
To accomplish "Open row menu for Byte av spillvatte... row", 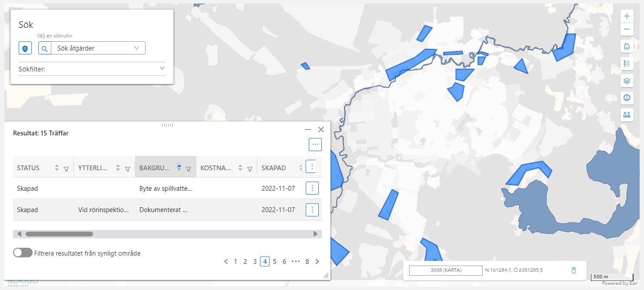I will [x=312, y=188].
